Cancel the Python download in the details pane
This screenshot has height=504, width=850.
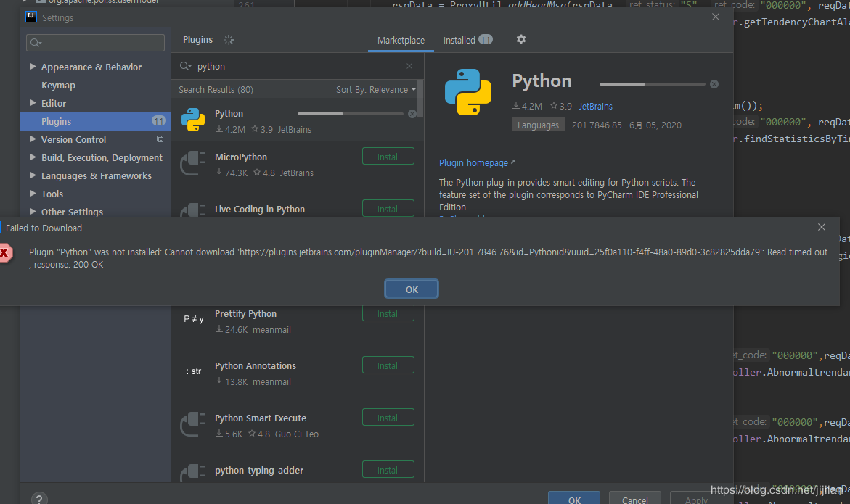(x=714, y=84)
